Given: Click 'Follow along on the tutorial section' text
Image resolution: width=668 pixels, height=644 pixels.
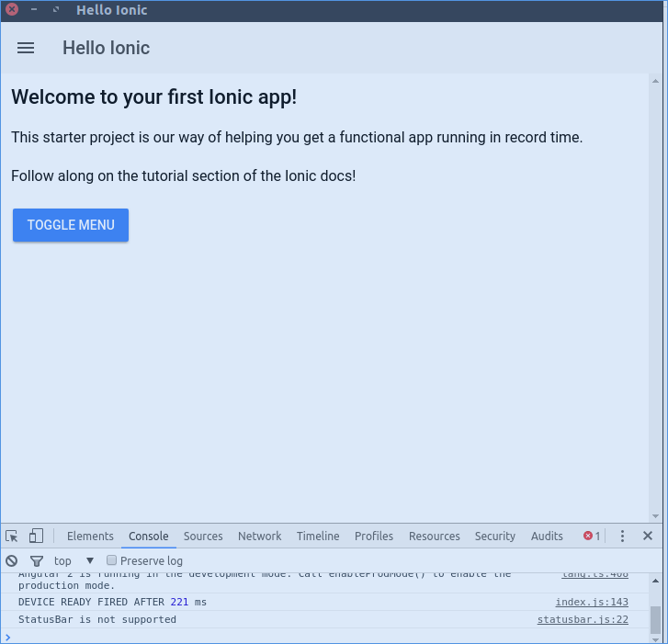Looking at the screenshot, I should (183, 175).
